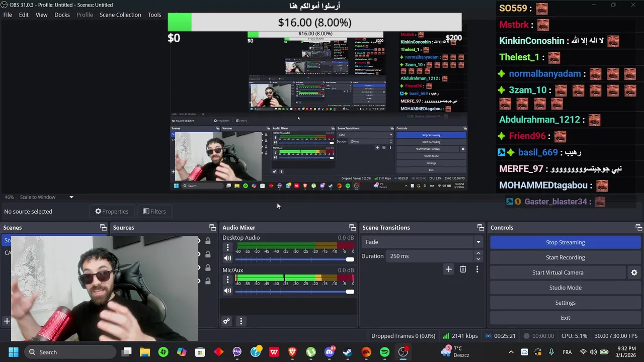
Task: Open the Audio Mixer bottom three-dot menu
Action: pos(241,321)
